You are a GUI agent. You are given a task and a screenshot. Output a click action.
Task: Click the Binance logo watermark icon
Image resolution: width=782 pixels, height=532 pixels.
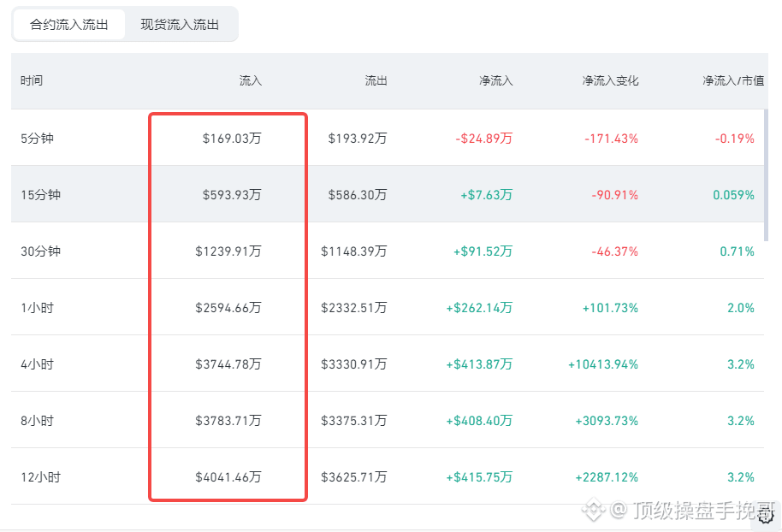[x=593, y=509]
